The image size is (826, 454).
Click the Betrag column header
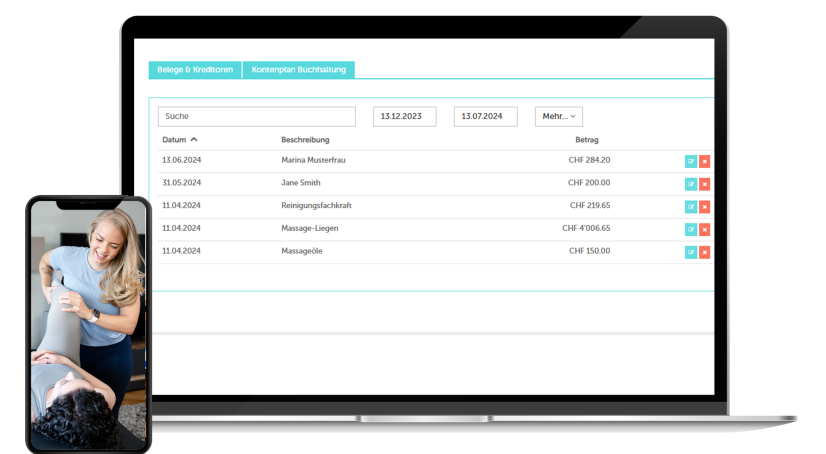click(x=586, y=140)
